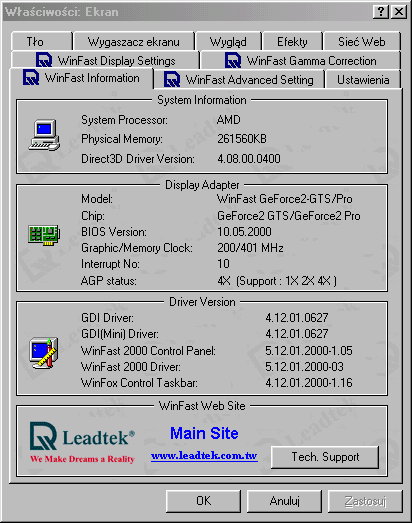Click the 'Interrupt No:' label
The height and width of the screenshot is (523, 412).
pos(110,264)
